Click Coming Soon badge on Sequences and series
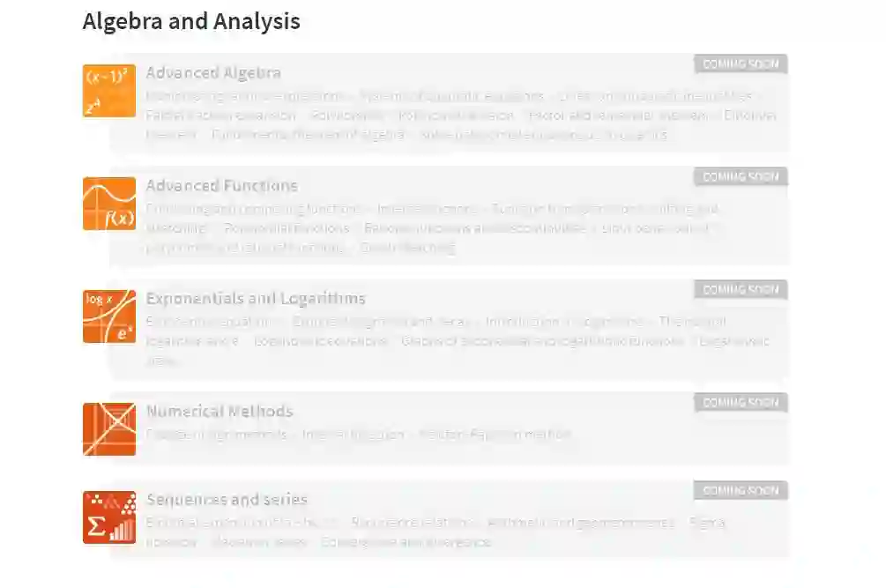The width and height of the screenshot is (886, 588). point(740,491)
